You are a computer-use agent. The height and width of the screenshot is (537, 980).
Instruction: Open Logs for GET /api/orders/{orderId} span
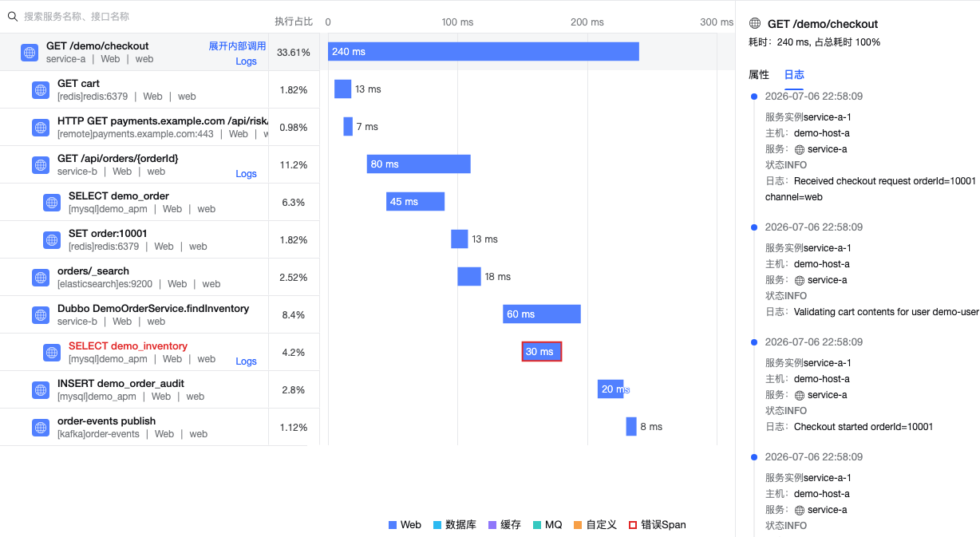(247, 174)
